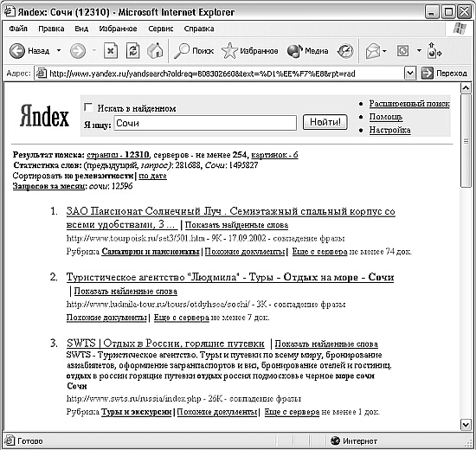Open the Вид menu

tap(81, 29)
